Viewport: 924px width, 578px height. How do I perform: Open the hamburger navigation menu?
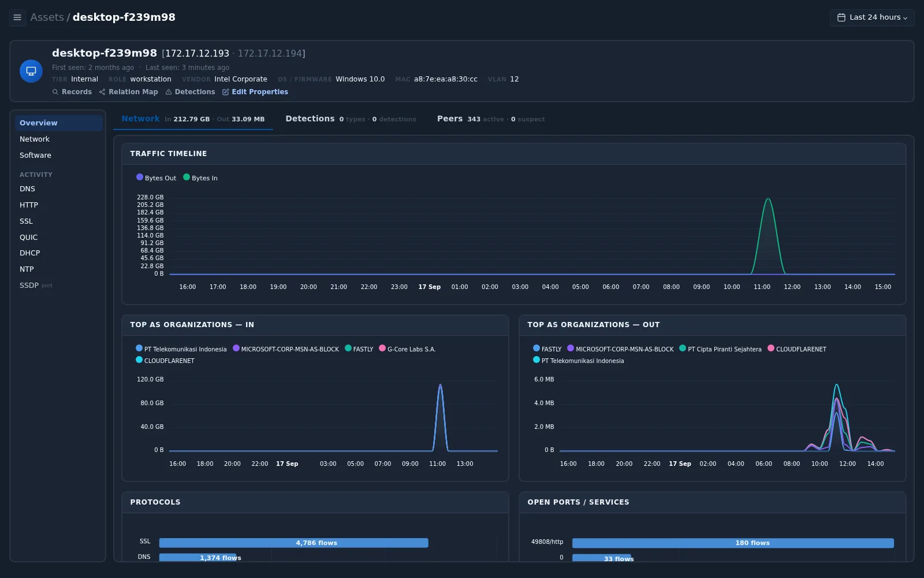pyautogui.click(x=17, y=17)
